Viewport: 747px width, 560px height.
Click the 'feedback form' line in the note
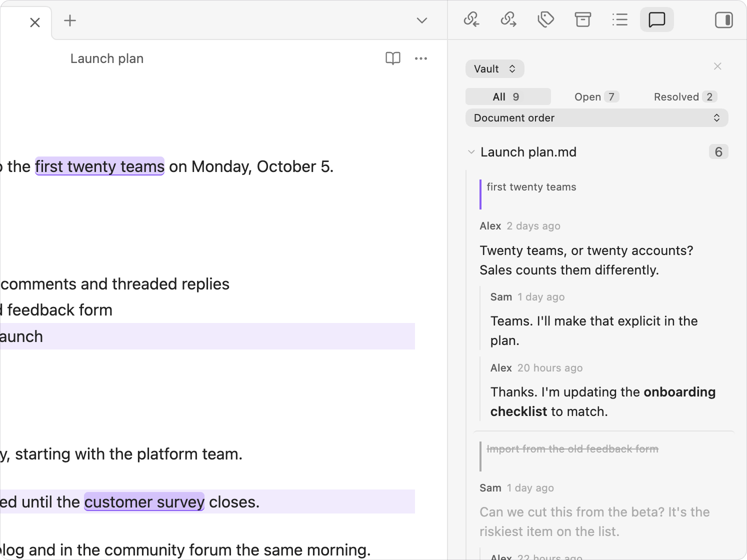(x=56, y=310)
